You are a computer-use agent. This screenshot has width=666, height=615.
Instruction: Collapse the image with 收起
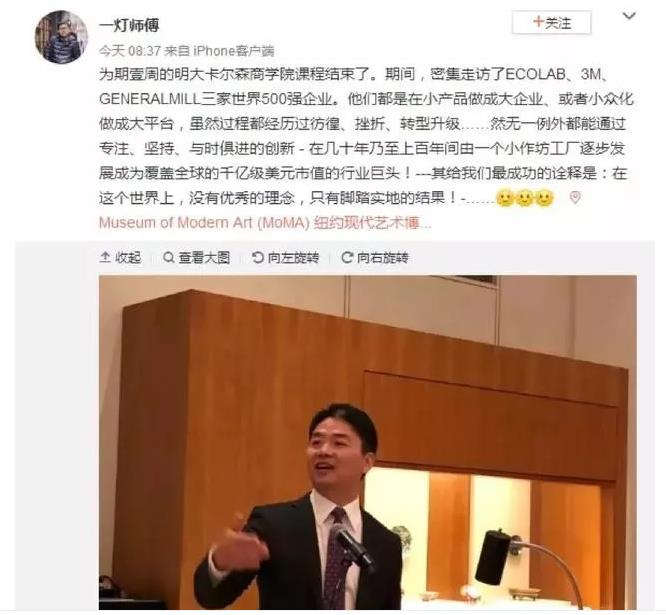click(120, 257)
